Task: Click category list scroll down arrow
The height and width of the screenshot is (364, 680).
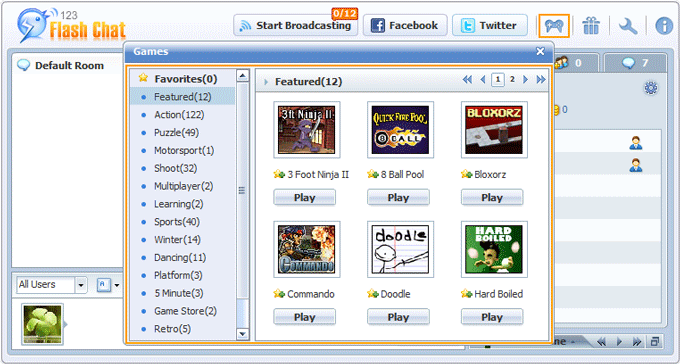Action: click(242, 334)
